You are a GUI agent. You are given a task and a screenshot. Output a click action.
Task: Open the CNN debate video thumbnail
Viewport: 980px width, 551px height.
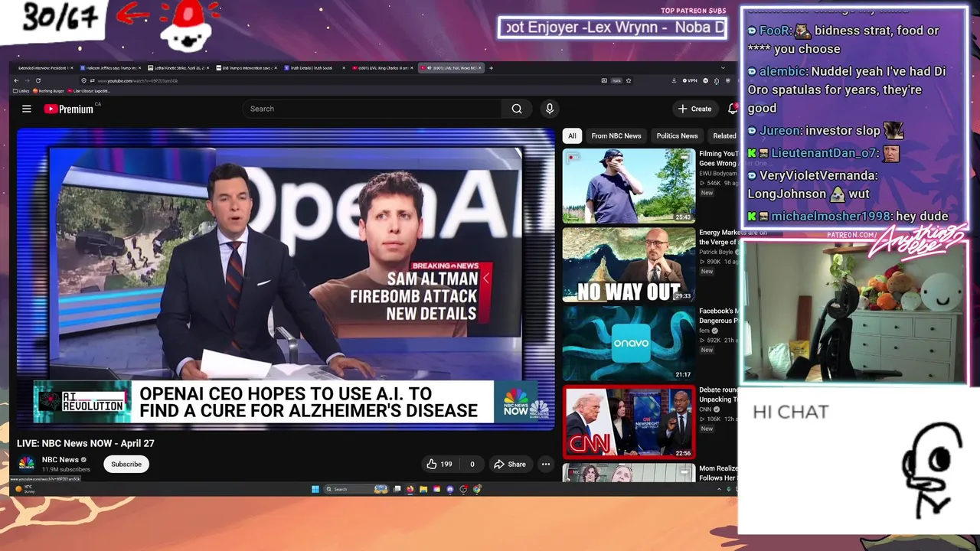629,422
